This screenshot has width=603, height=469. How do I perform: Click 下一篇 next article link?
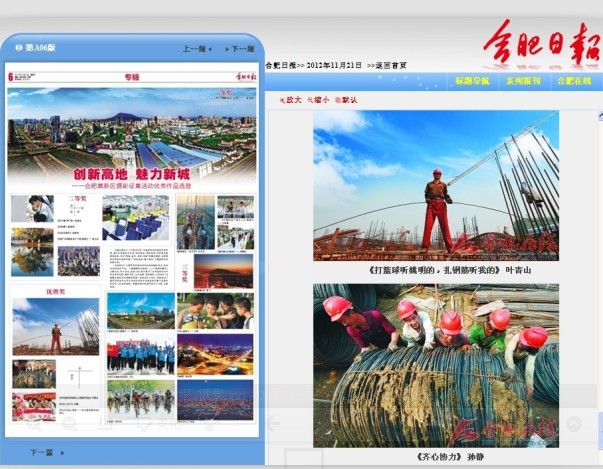coord(42,452)
